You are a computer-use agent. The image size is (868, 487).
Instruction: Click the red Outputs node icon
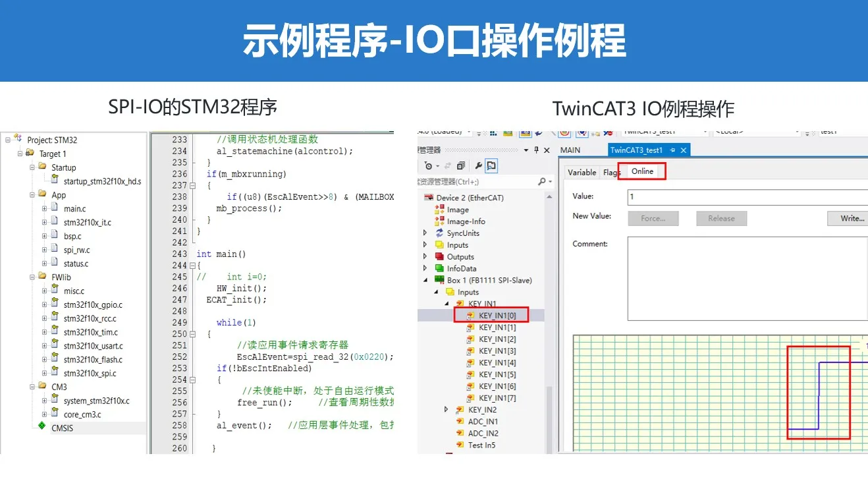[x=440, y=257]
